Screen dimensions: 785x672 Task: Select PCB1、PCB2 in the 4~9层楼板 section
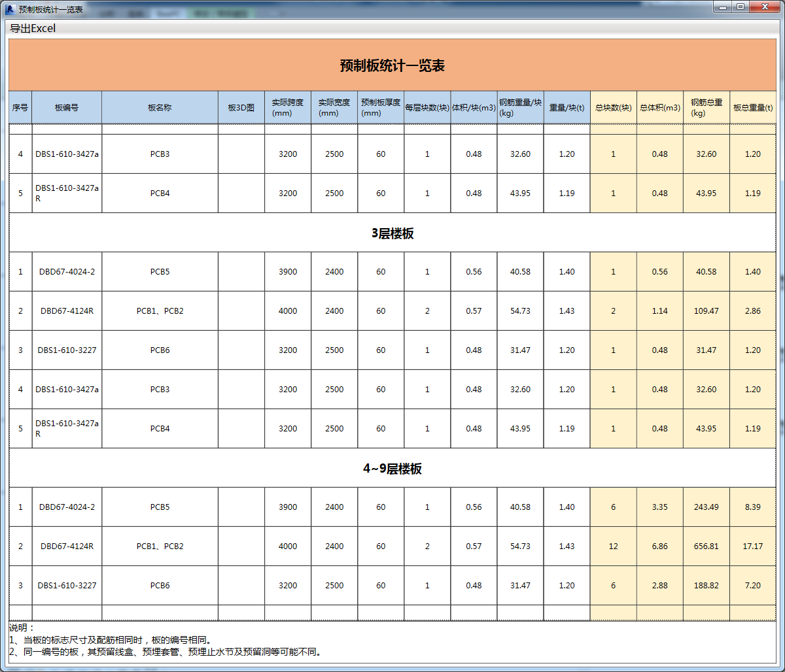point(160,546)
